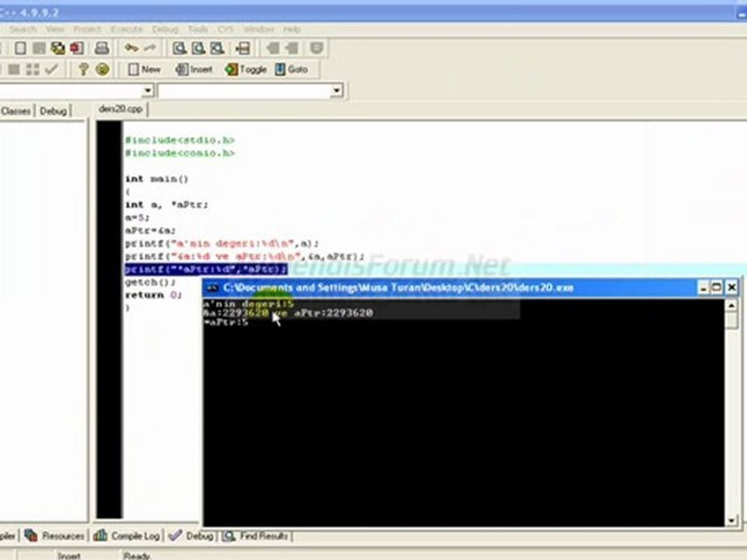747x560 pixels.
Task: Click the 'int a, *aPtr;' declaration line
Action: [x=167, y=205]
